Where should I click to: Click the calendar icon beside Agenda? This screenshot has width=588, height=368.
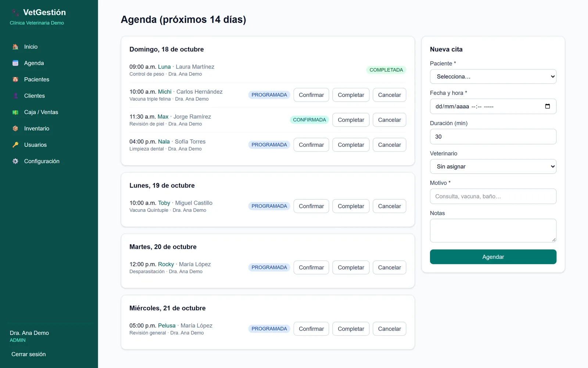point(15,63)
